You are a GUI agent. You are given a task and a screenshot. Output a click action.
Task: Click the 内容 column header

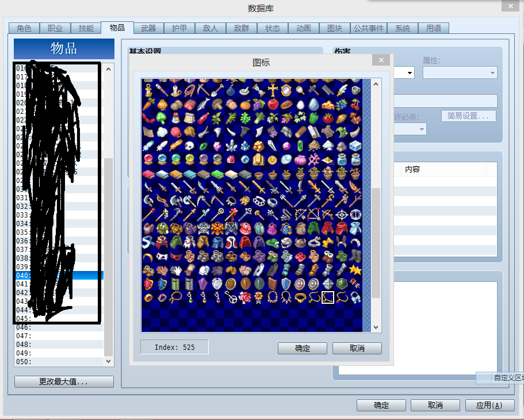coord(445,169)
